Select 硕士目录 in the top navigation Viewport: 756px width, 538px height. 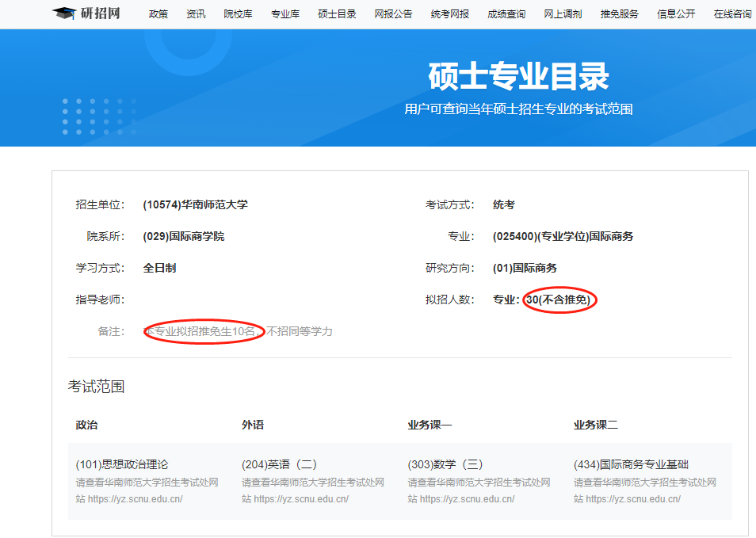(337, 14)
